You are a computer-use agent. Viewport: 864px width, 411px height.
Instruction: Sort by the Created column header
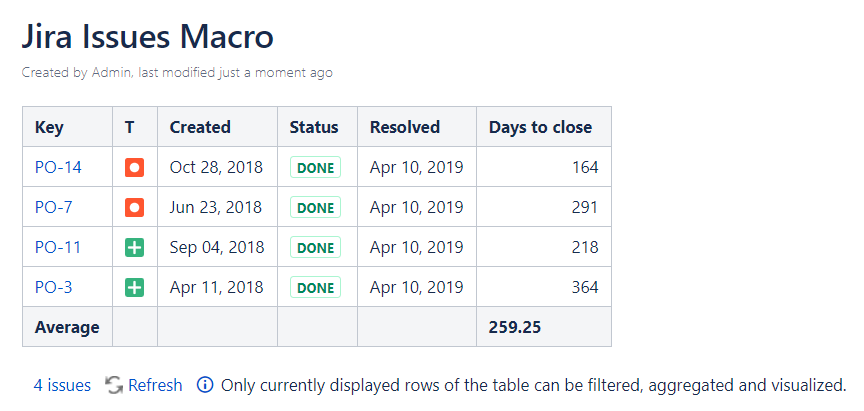tap(200, 127)
